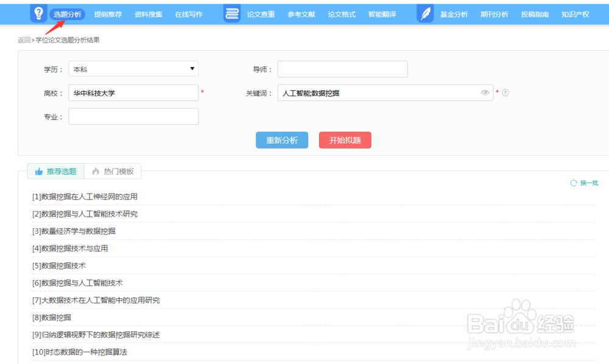609x364 pixels.
Task: Click the blue 重新分析 button
Action: click(282, 140)
